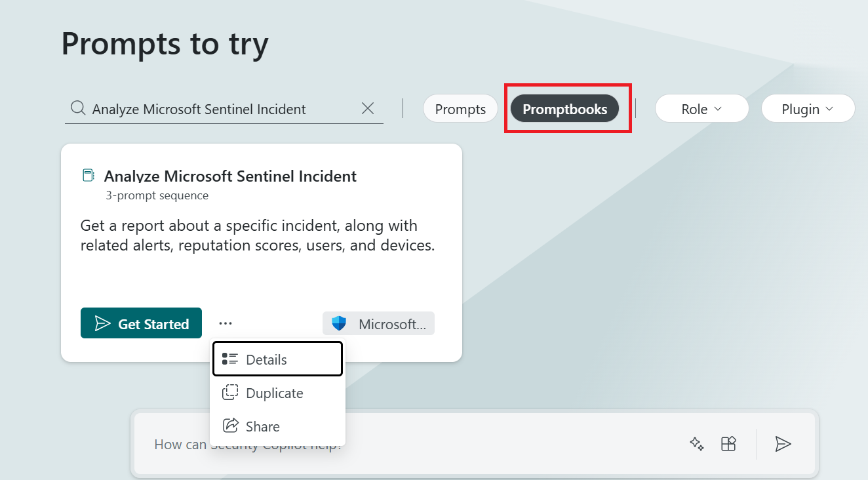Click the Microsoft Defender shield badge on the card
The width and height of the screenshot is (868, 480).
click(340, 323)
